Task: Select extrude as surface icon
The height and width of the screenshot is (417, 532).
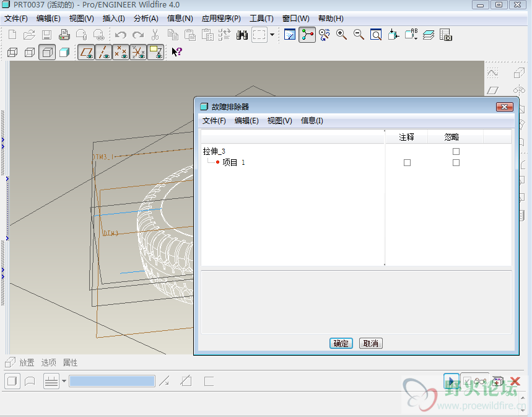Action: pyautogui.click(x=30, y=381)
